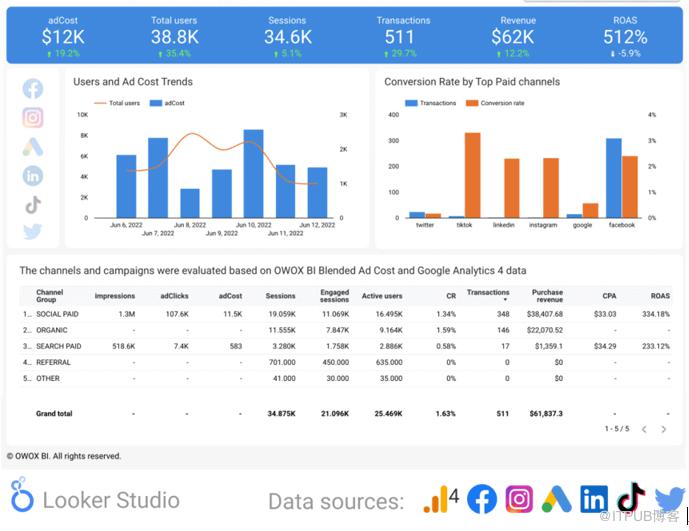Select the Instagram icon in left sidebar
The width and height of the screenshot is (689, 531).
pos(33,118)
